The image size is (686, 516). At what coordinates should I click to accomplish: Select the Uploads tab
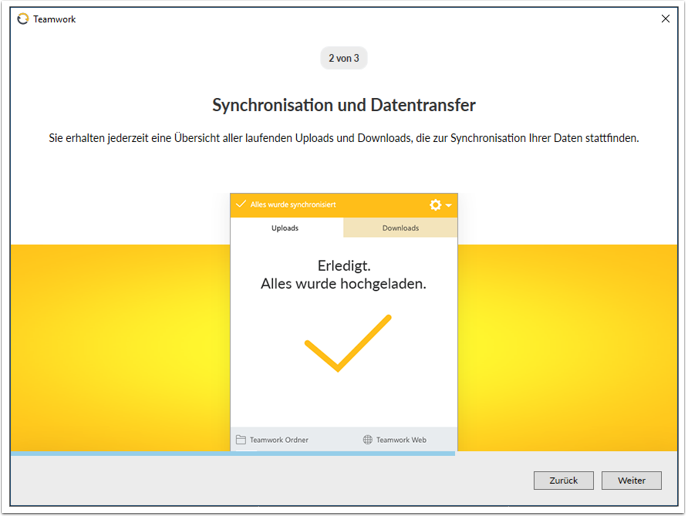(287, 228)
